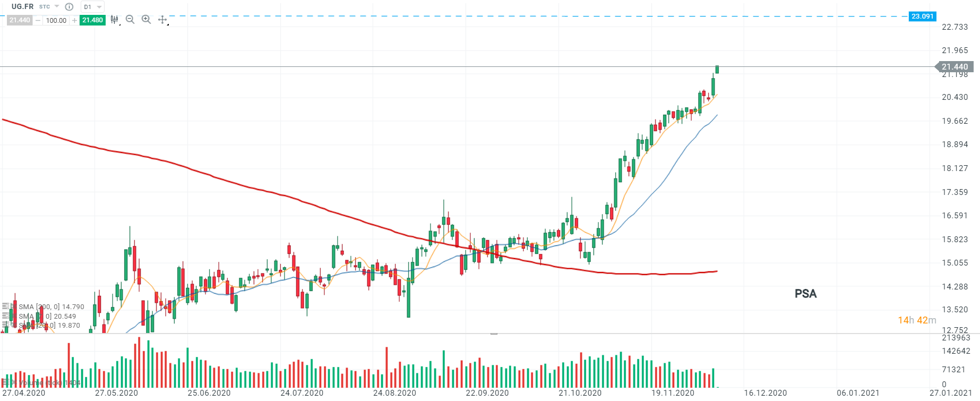This screenshot has width=980, height=401.
Task: Remove the SMA 7 indicator
Action: coord(13,316)
